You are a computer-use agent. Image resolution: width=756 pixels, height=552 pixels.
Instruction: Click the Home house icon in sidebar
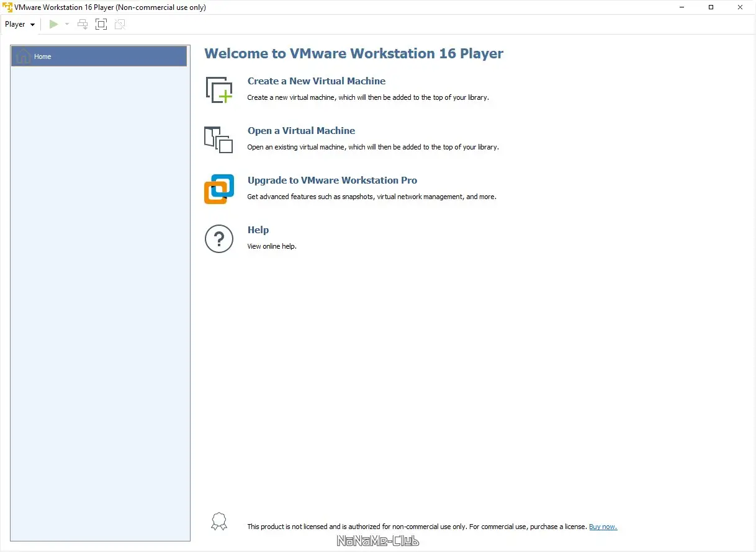[x=24, y=56]
